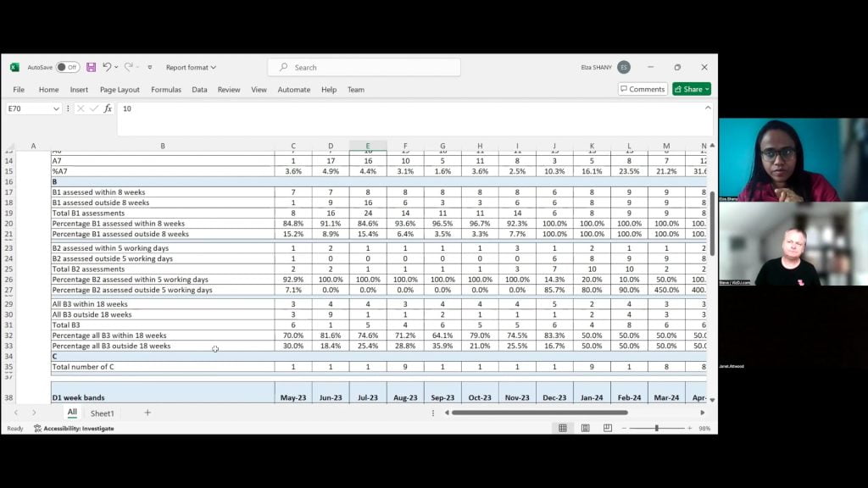Open the Formulas ribbon tab
The image size is (868, 488).
(166, 89)
